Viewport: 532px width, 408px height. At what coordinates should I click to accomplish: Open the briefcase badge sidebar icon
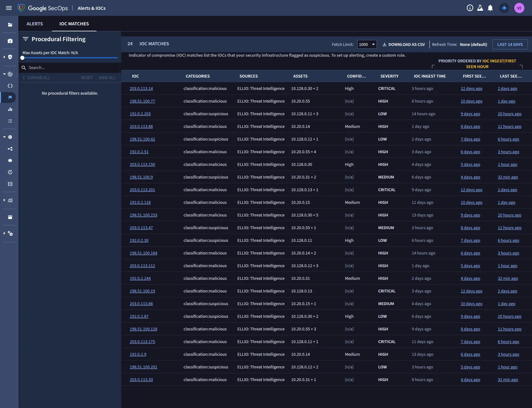pyautogui.click(x=10, y=41)
